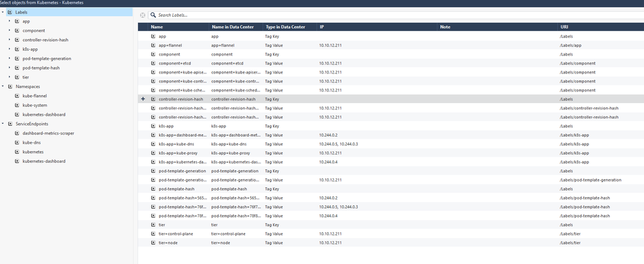Viewport: 644px width, 264px height.
Task: Click the magnifier icon in Search Labels
Action: 153,15
